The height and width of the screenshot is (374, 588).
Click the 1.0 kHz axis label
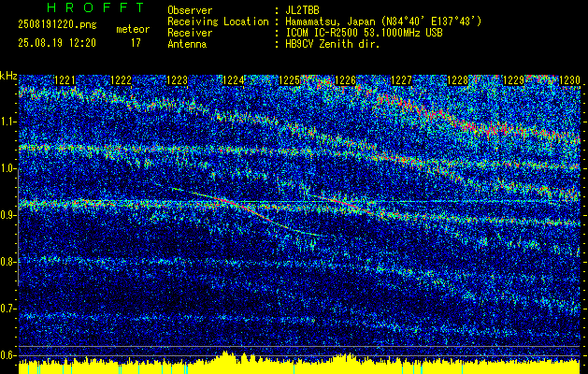(7, 169)
